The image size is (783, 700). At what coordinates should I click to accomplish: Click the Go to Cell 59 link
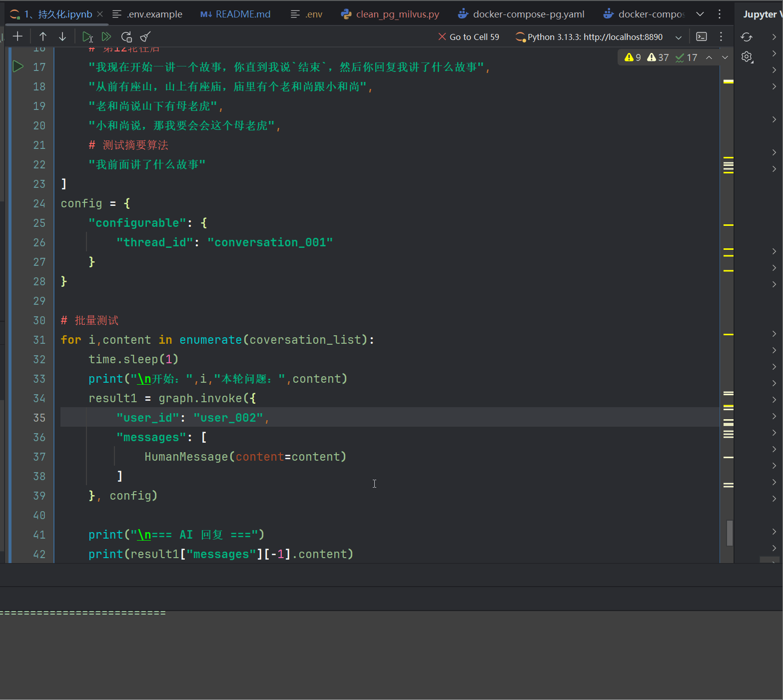(474, 36)
